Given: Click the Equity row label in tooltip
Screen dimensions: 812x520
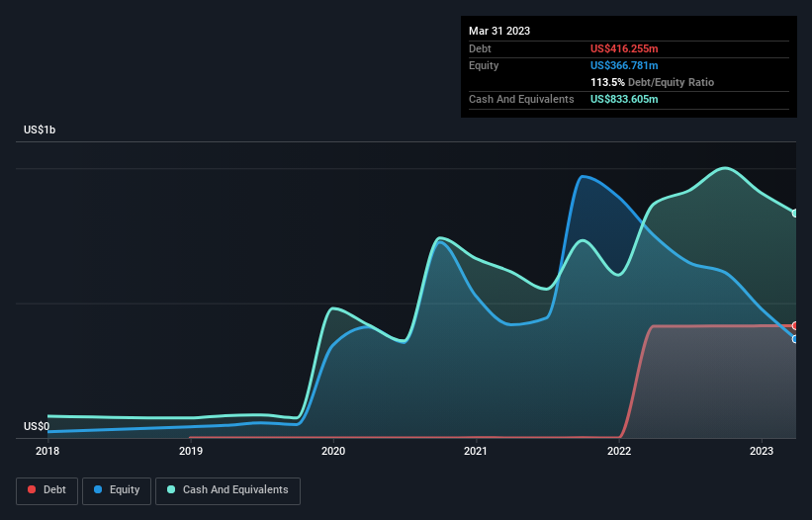Looking at the screenshot, I should [484, 65].
